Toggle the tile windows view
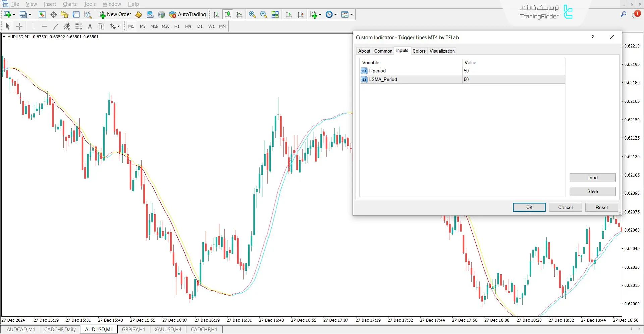Screen dimensions: 644x334 pos(275,14)
